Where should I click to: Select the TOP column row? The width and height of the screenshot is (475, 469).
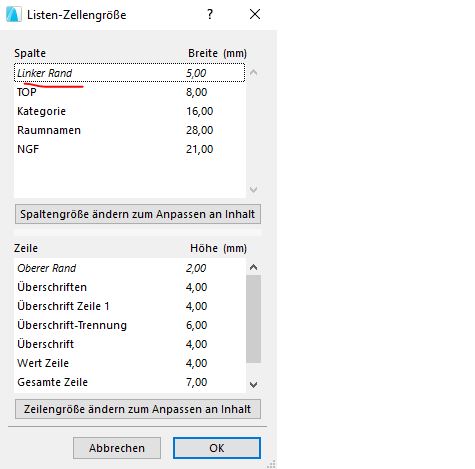coord(130,92)
